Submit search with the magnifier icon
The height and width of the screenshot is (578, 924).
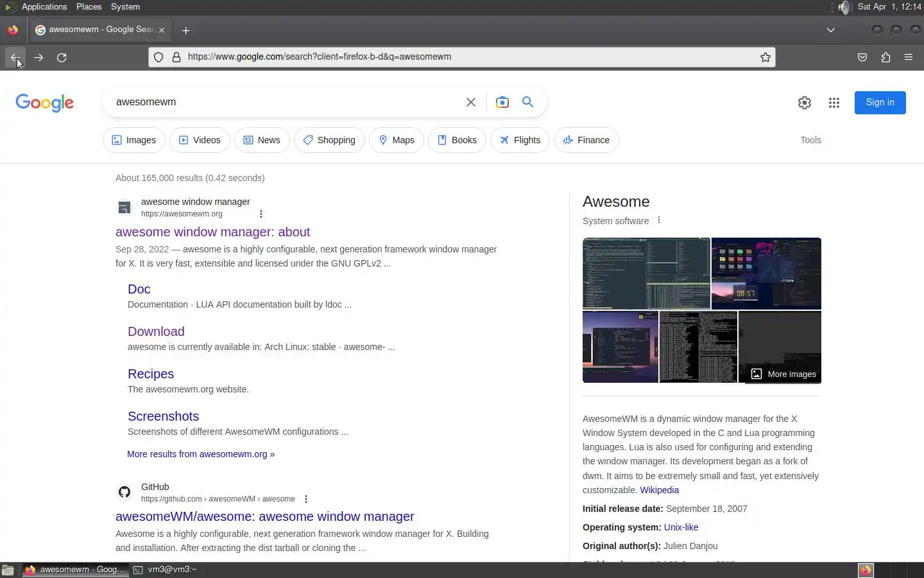(527, 102)
